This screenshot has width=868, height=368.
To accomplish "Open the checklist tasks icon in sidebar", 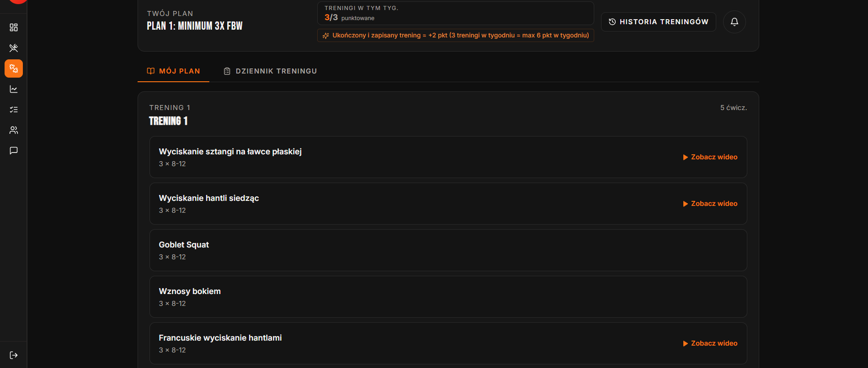I will tap(14, 110).
